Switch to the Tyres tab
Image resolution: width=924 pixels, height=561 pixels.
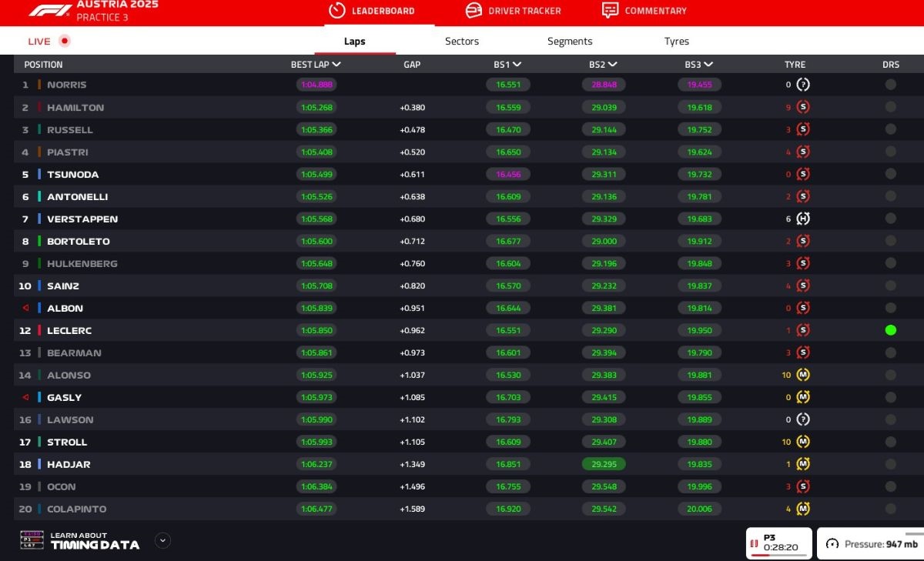click(677, 42)
